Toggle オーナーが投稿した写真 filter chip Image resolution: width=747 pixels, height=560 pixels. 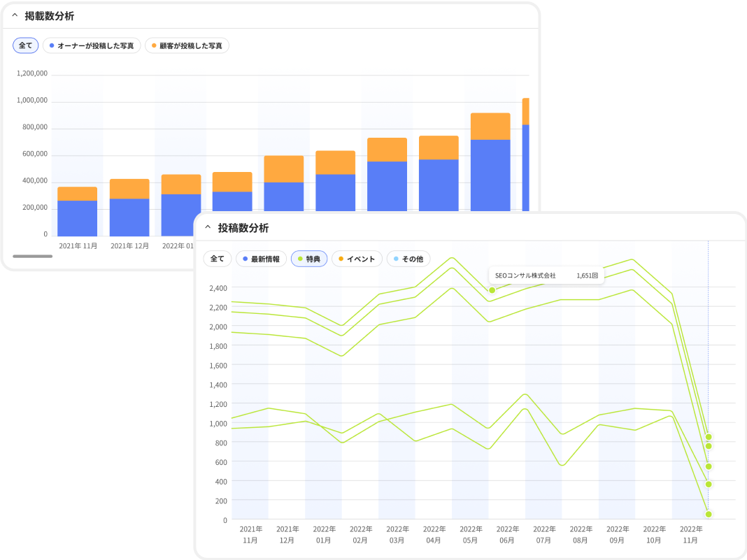click(92, 45)
